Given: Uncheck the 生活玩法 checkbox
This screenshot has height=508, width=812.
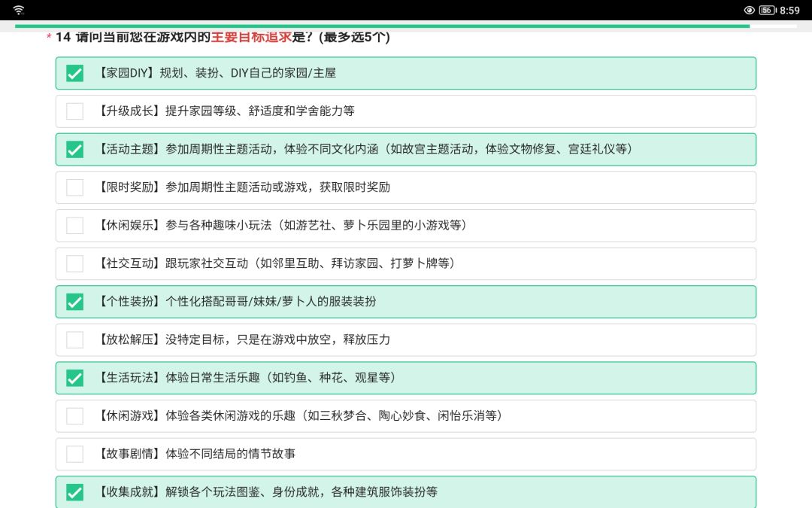Looking at the screenshot, I should pos(74,378).
